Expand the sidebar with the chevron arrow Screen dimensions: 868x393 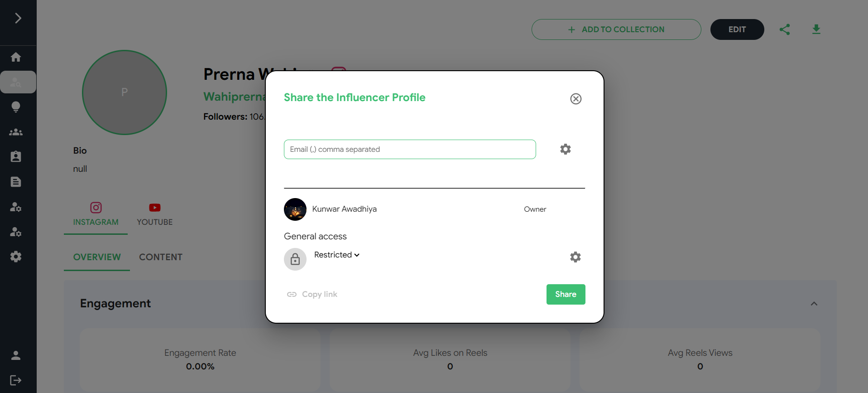18,18
